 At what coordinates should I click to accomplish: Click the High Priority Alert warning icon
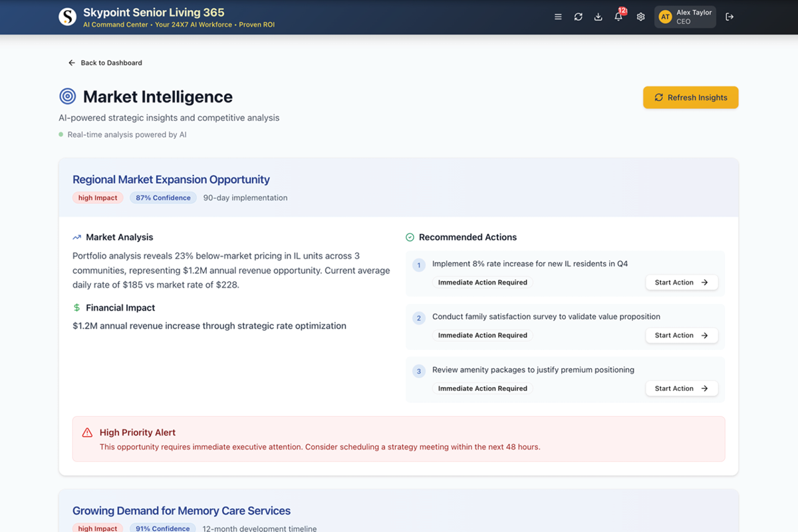click(87, 433)
